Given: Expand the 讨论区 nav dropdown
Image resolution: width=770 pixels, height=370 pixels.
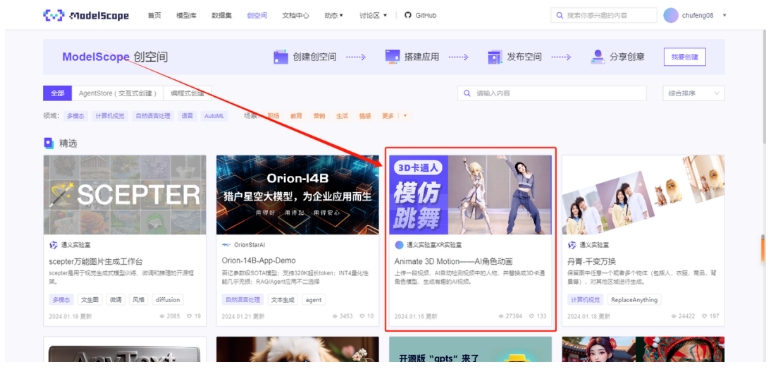Looking at the screenshot, I should [x=373, y=15].
